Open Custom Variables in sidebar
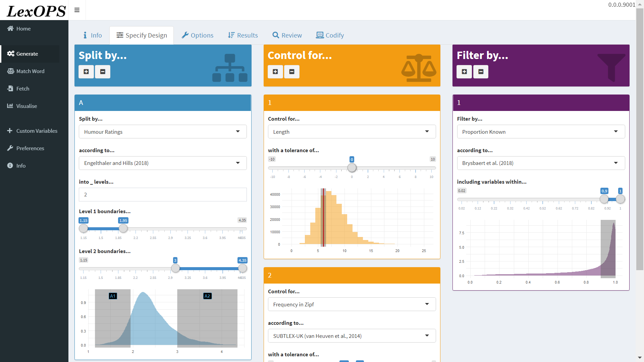The image size is (644, 362). point(37,131)
